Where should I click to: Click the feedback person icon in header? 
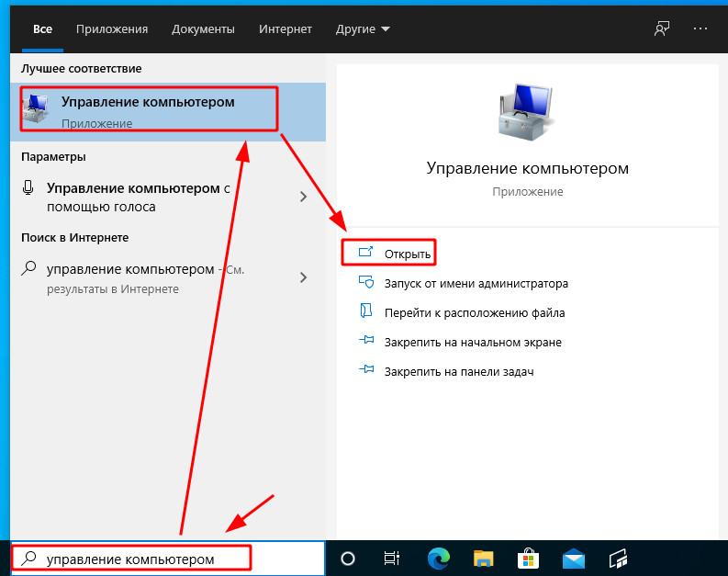[x=662, y=28]
